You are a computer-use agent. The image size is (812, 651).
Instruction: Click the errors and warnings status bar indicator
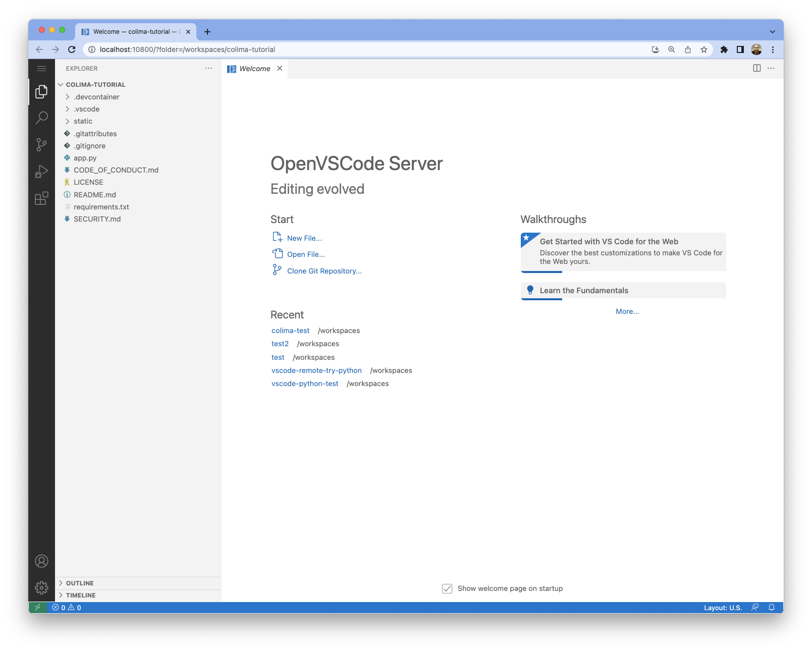point(66,608)
